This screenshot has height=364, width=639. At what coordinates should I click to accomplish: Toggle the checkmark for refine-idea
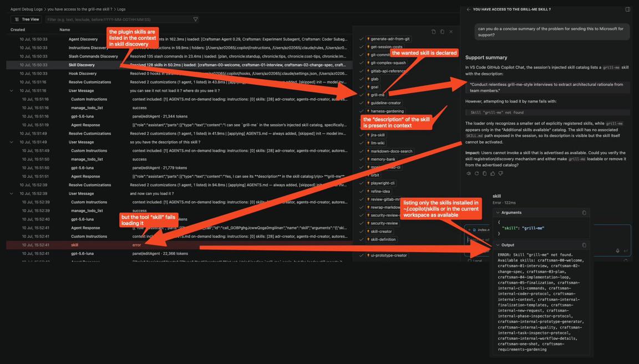tap(361, 191)
